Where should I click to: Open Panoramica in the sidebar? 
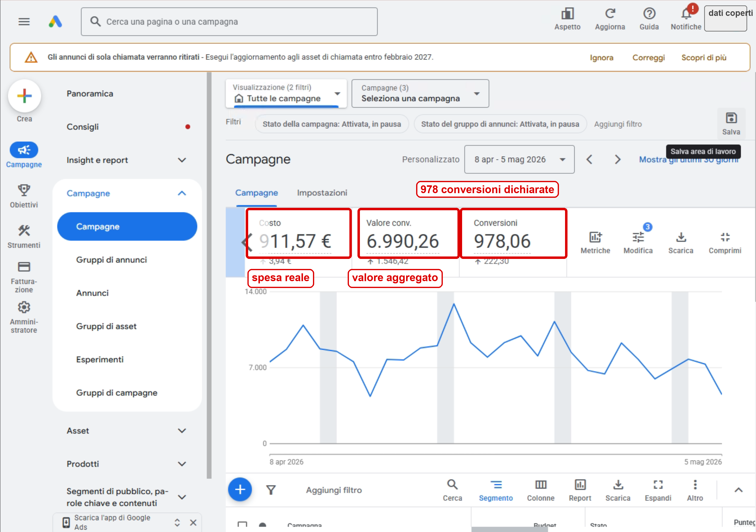point(89,94)
